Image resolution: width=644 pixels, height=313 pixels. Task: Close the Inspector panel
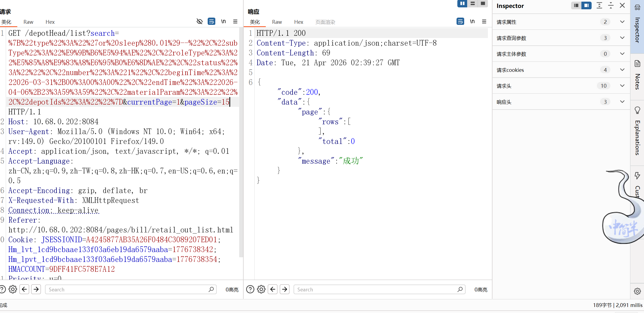point(622,5)
